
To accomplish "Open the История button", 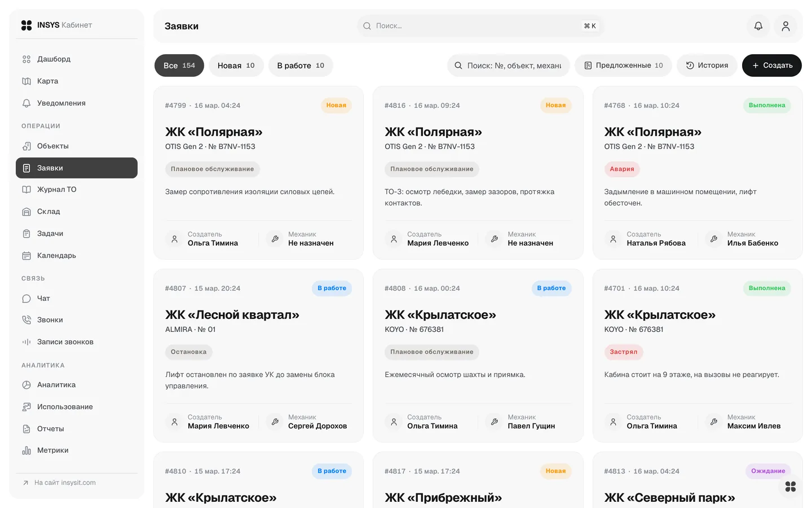I will pyautogui.click(x=707, y=65).
